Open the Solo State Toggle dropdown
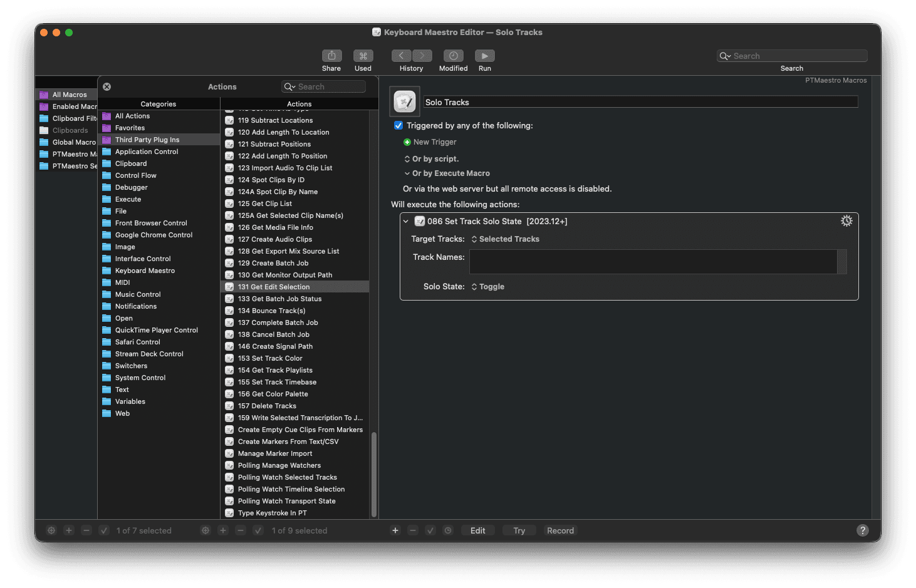This screenshot has height=588, width=916. tap(488, 287)
